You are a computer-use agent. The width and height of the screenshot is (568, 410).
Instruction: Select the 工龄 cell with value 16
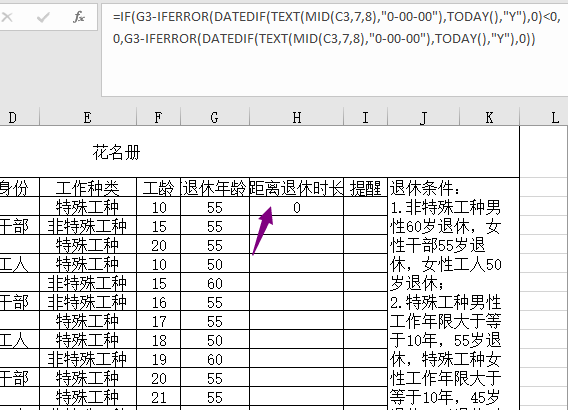click(158, 302)
